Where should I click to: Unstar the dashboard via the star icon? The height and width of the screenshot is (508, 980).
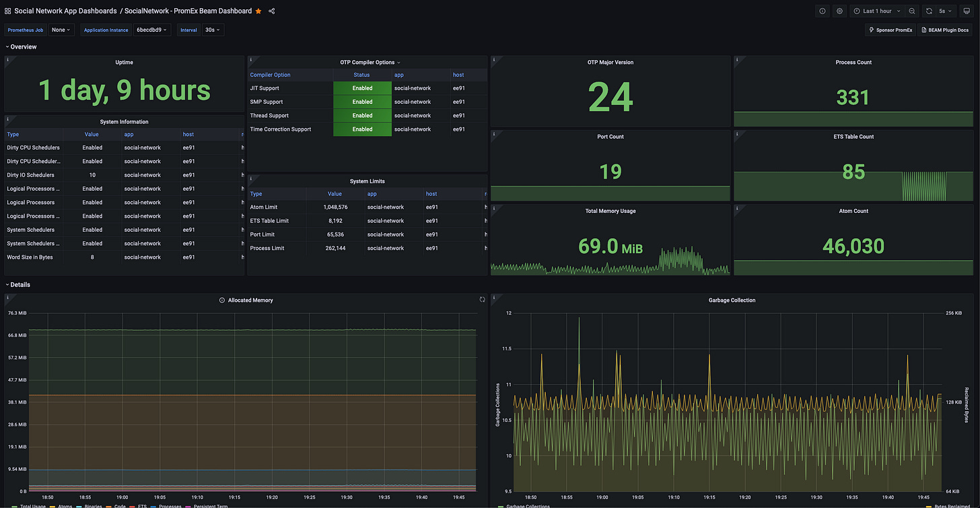[x=258, y=11]
